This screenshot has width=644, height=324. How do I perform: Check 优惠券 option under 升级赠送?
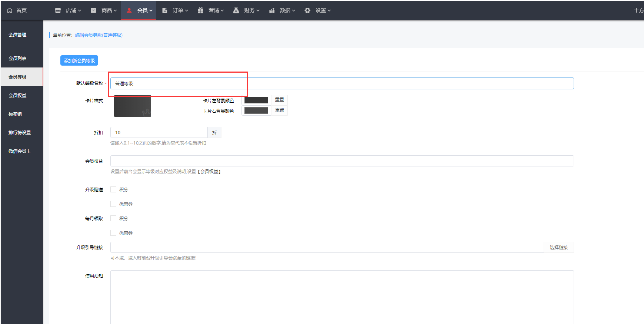(113, 204)
